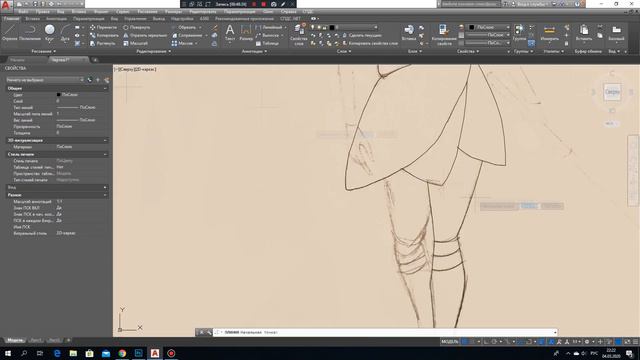The image size is (640, 360).
Task: Toggle lineweight display in status bar
Action: tap(542, 342)
